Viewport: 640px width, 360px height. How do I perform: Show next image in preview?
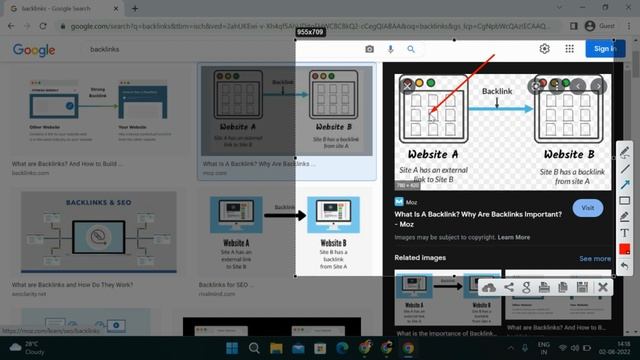(598, 87)
